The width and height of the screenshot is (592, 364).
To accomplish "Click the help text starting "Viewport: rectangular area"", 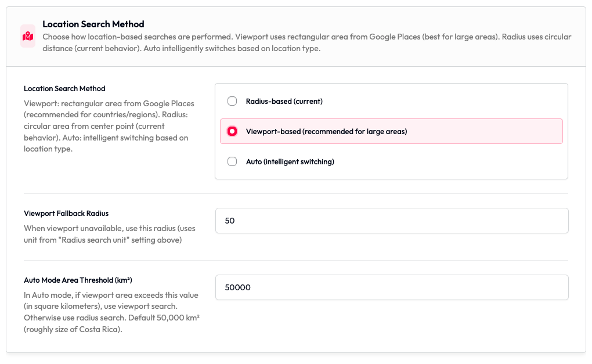I will [109, 126].
